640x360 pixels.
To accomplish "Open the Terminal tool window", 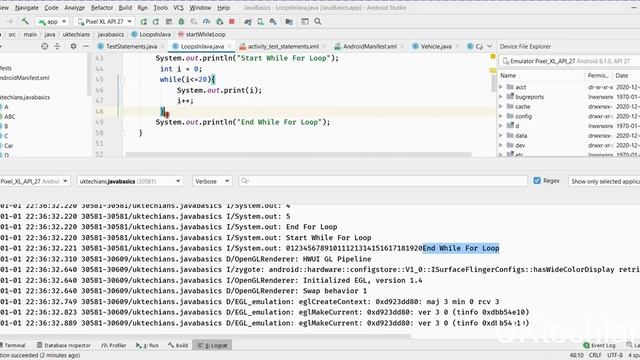I will pos(13,345).
